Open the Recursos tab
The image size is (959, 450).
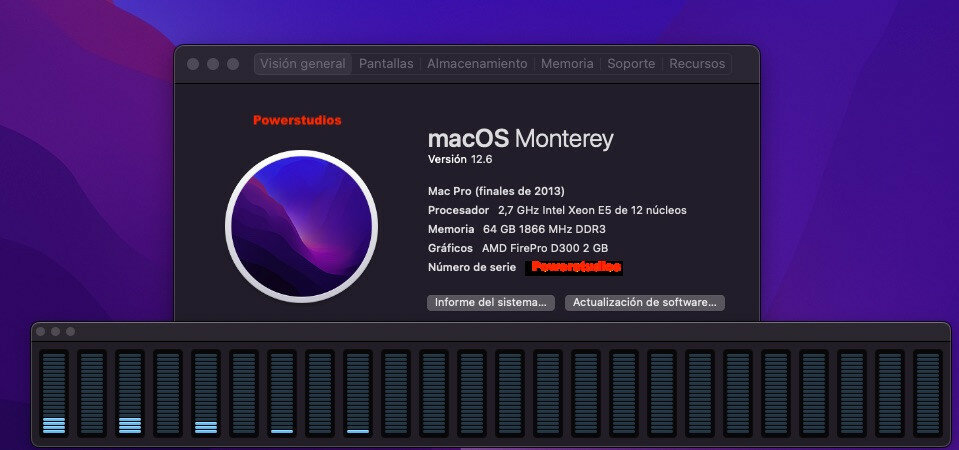click(x=697, y=64)
